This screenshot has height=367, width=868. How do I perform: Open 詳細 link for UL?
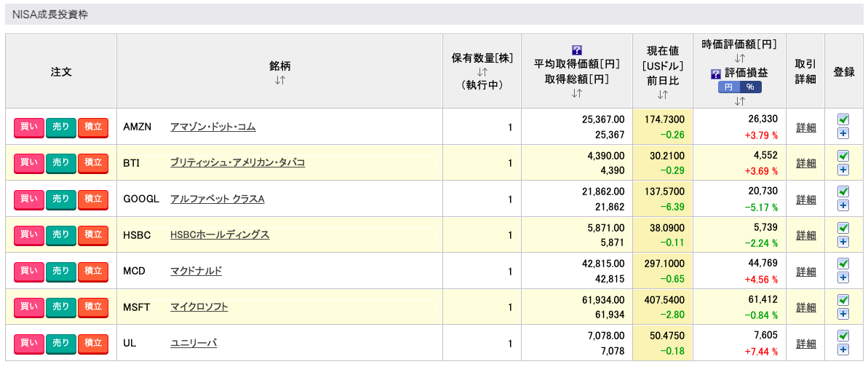coord(805,344)
